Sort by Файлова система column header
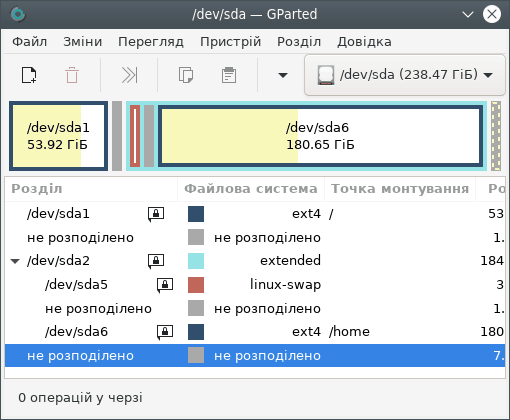Image resolution: width=510 pixels, height=420 pixels. [251, 189]
